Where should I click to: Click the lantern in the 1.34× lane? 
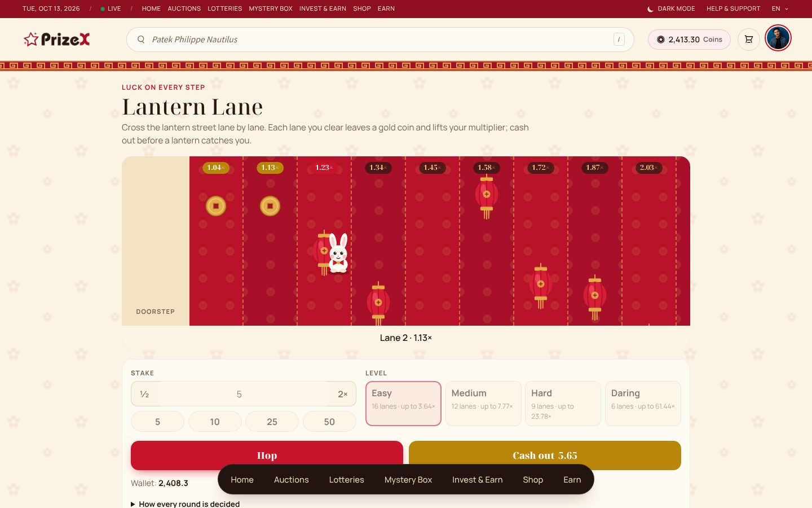(378, 304)
